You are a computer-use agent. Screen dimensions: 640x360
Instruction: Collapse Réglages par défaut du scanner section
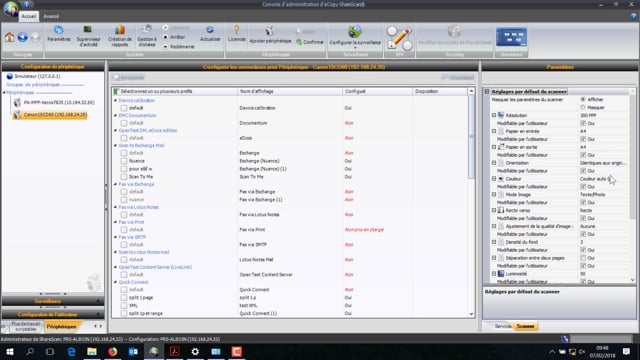pos(487,91)
